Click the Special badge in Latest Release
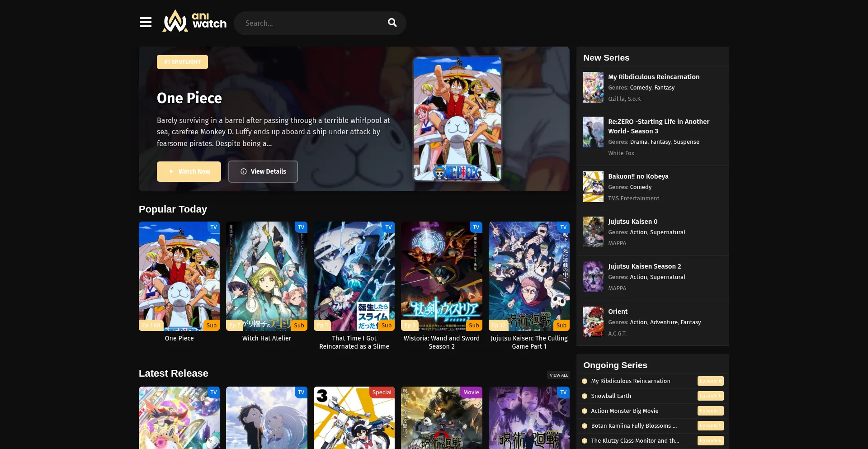 (x=382, y=392)
